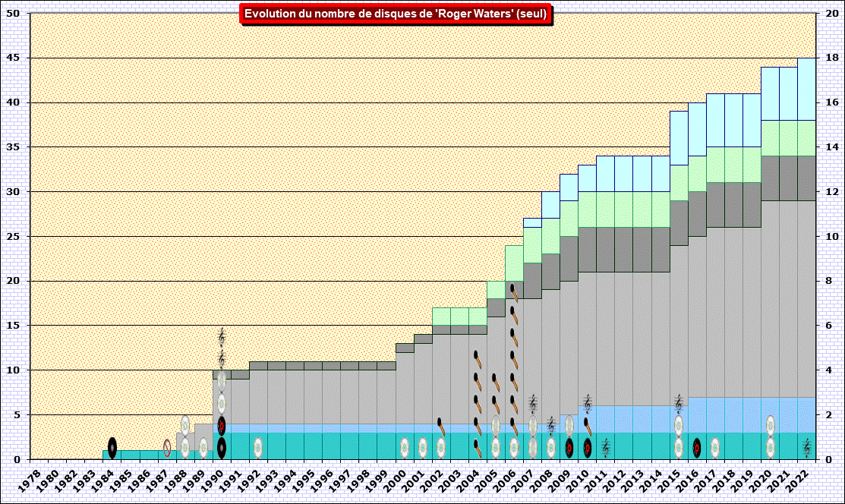Click the CD icon in 2000

404,448
